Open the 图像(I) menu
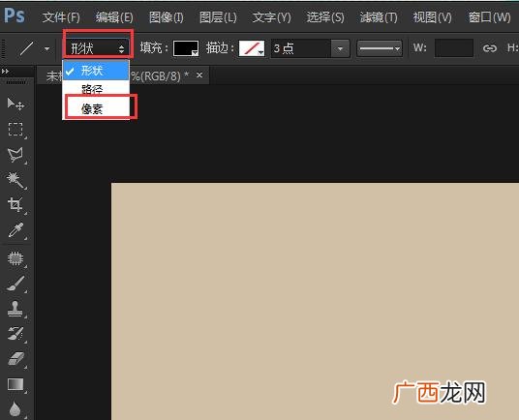Screen dimensions: 519x420 [167, 17]
